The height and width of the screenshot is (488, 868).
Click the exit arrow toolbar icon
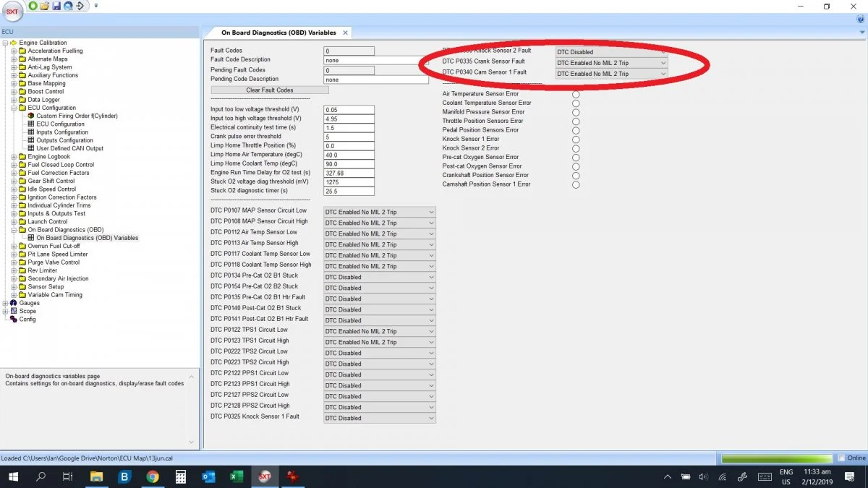(x=80, y=6)
